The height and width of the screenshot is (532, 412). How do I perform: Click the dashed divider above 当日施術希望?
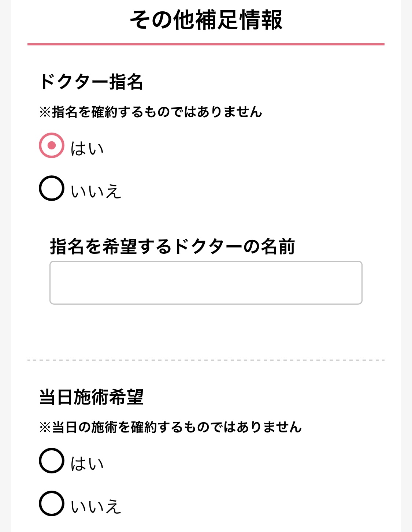[206, 360]
